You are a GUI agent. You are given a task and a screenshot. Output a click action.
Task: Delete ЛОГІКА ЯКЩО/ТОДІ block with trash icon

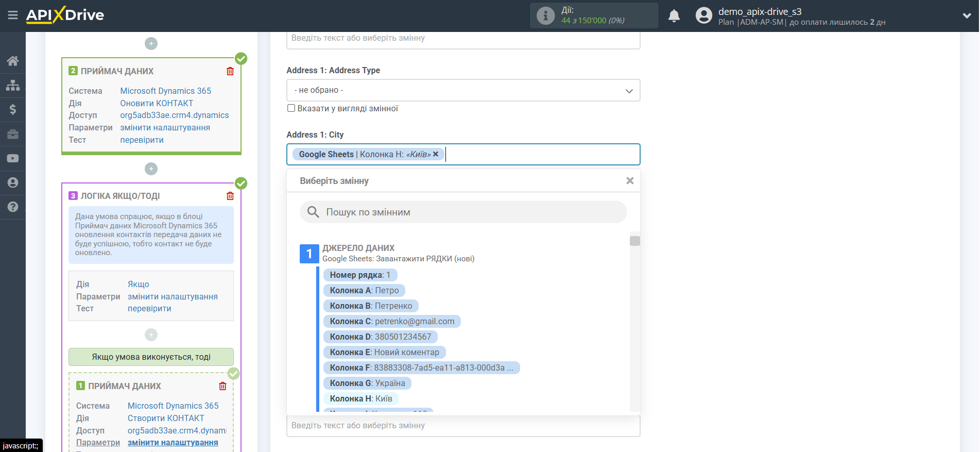[230, 196]
